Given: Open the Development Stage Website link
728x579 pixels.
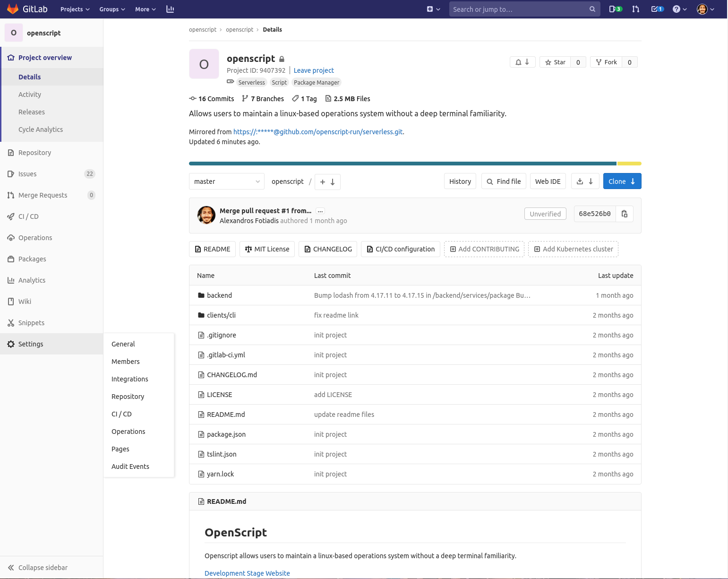Looking at the screenshot, I should coord(247,573).
